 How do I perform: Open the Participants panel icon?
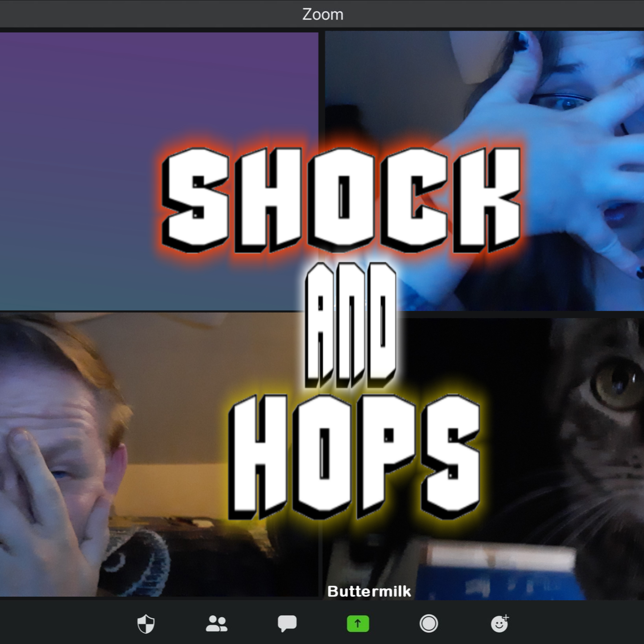(x=217, y=624)
